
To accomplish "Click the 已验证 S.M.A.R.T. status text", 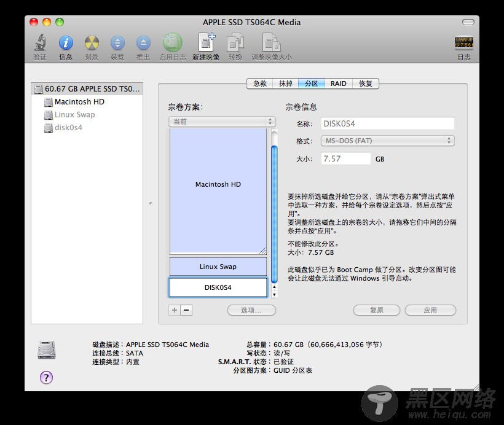I will [x=283, y=362].
